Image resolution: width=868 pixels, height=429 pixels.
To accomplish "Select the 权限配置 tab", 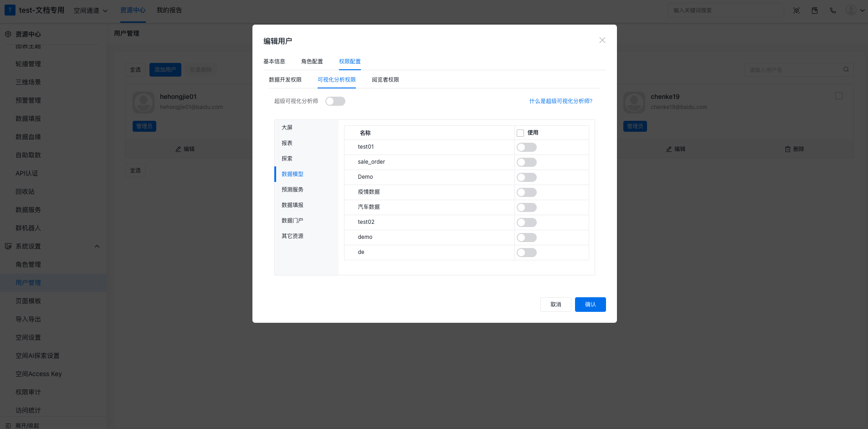I will coord(350,62).
